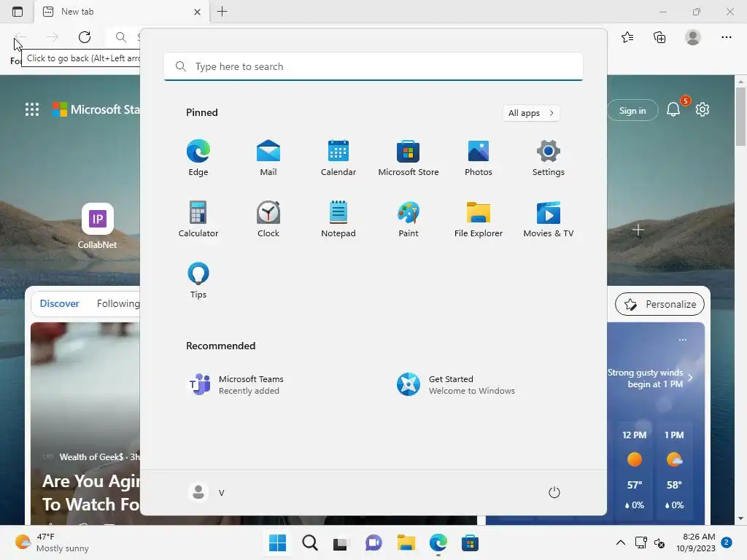
Task: Open notifications bell on new tab page
Action: click(x=673, y=110)
